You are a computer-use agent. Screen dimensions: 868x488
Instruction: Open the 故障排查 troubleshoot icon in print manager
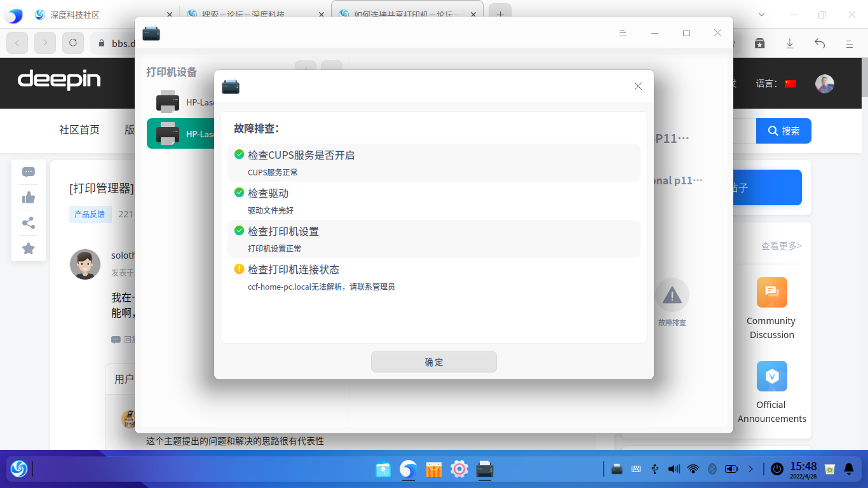tap(672, 295)
